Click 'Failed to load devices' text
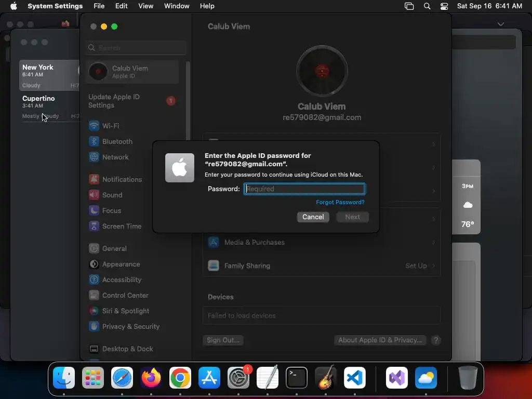Image resolution: width=532 pixels, height=399 pixels. (242, 315)
